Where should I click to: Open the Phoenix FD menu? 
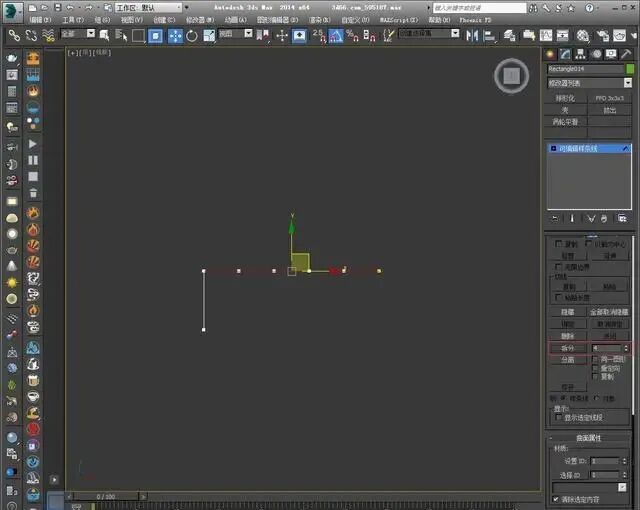tap(475, 20)
